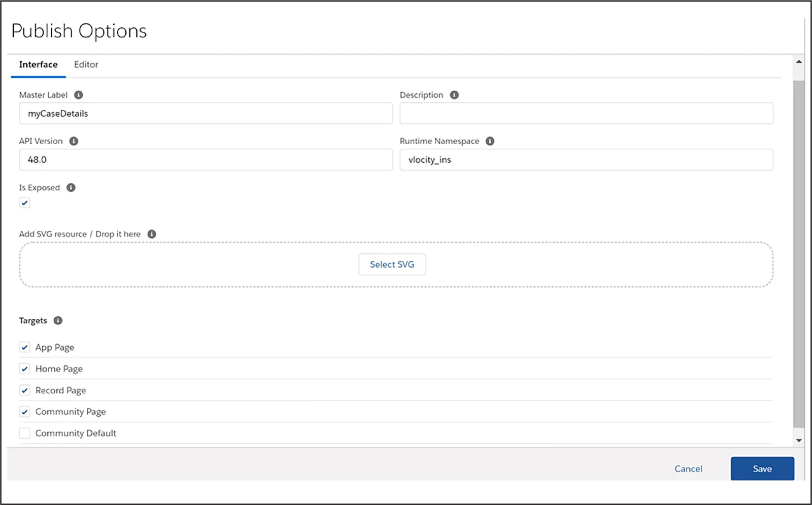This screenshot has height=505, width=812.
Task: Click the Cancel link
Action: click(x=688, y=468)
